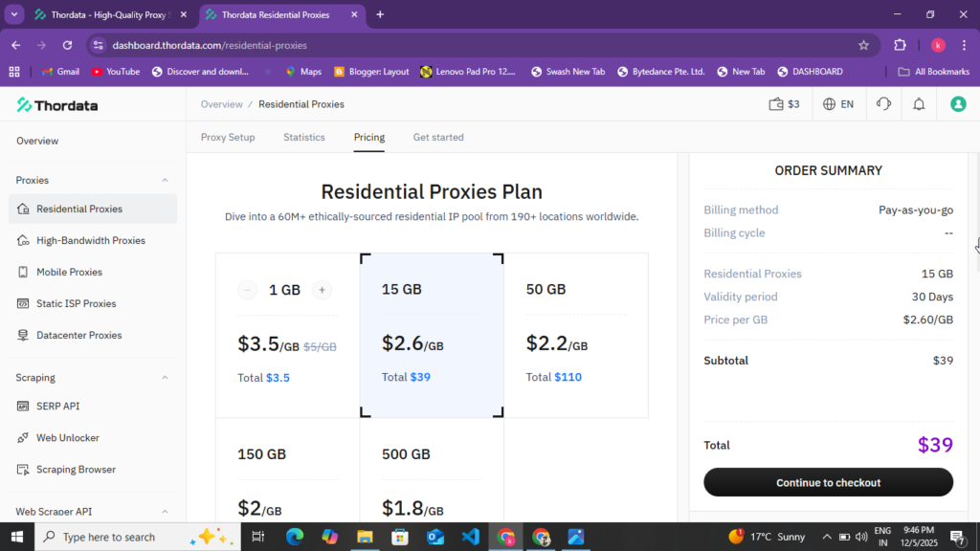Open the EN language dropdown
The height and width of the screenshot is (551, 980).
click(x=838, y=103)
